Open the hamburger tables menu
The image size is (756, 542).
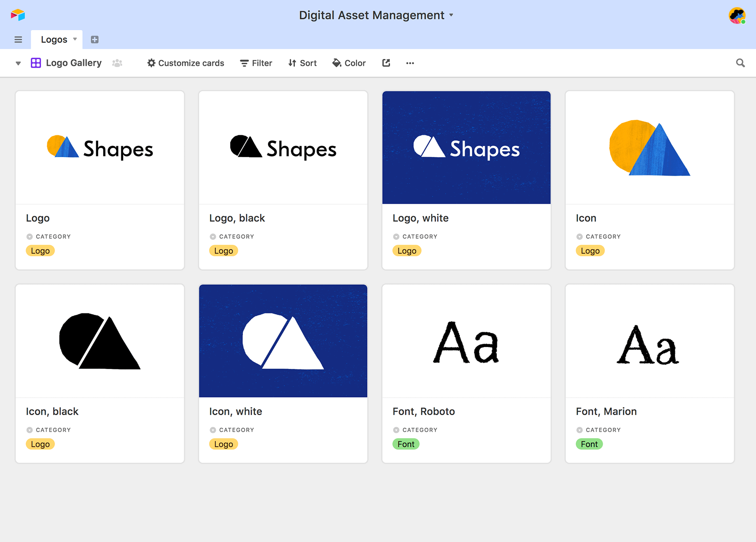(x=18, y=39)
